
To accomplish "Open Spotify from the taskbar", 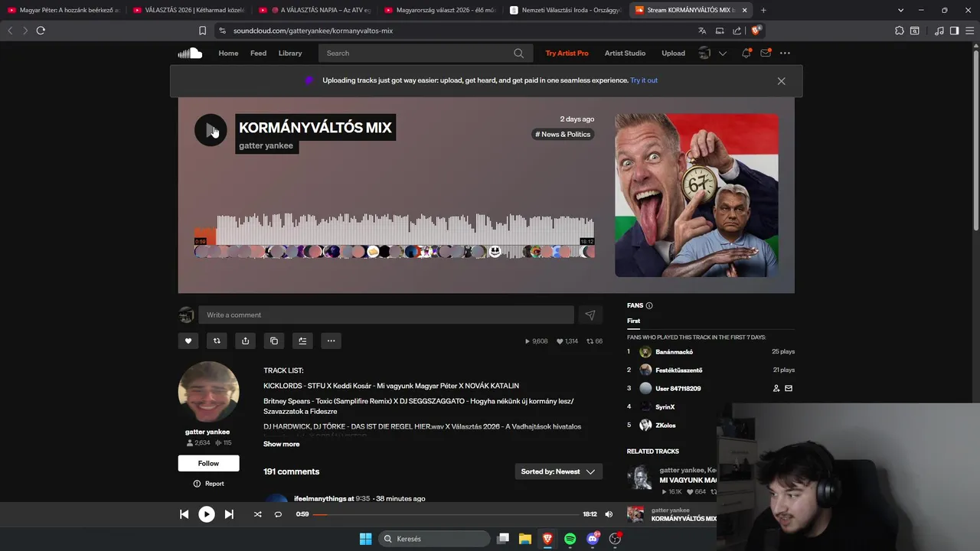I will tap(570, 539).
